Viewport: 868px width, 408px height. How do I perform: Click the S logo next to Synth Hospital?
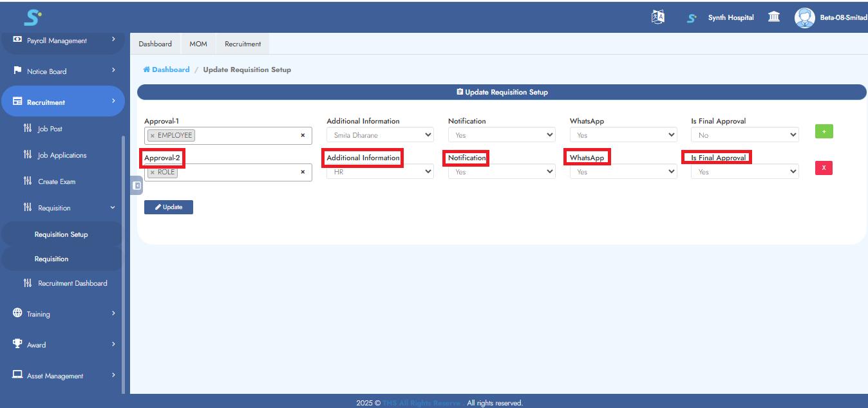click(x=691, y=18)
